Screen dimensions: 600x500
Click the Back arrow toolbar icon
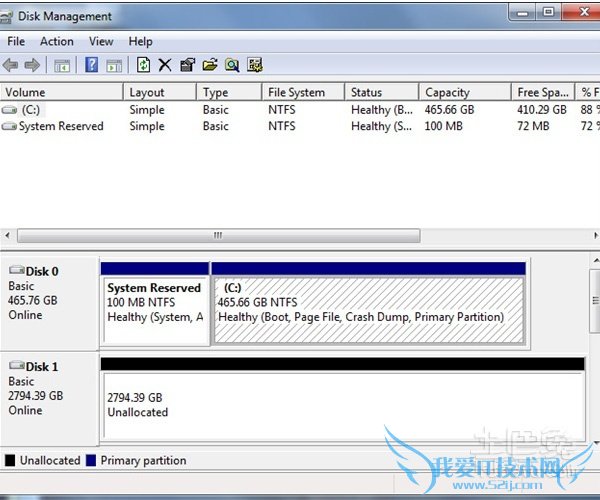[x=11, y=65]
